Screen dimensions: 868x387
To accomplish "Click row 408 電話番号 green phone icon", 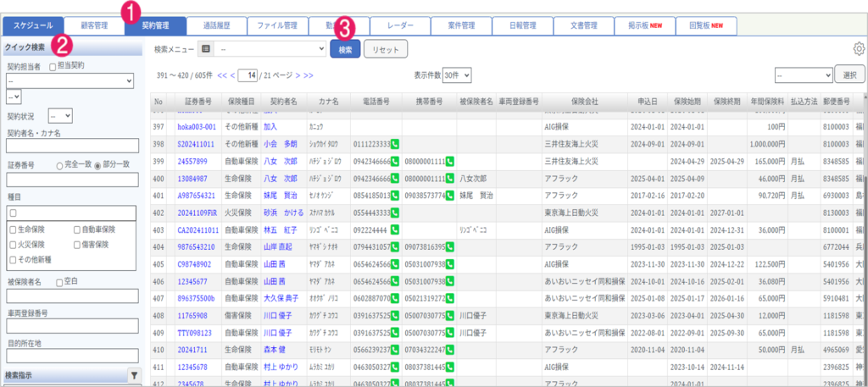I will 395,315.
